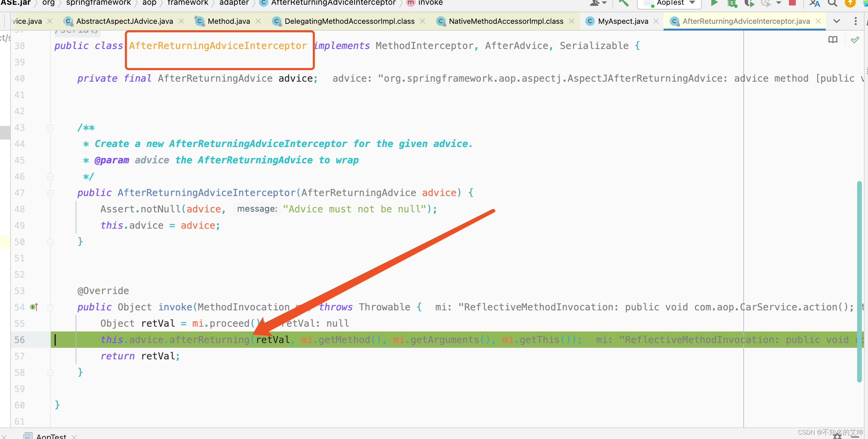The image size is (868, 439).
Task: Open inspections green checkmark widget
Action: click(x=855, y=40)
